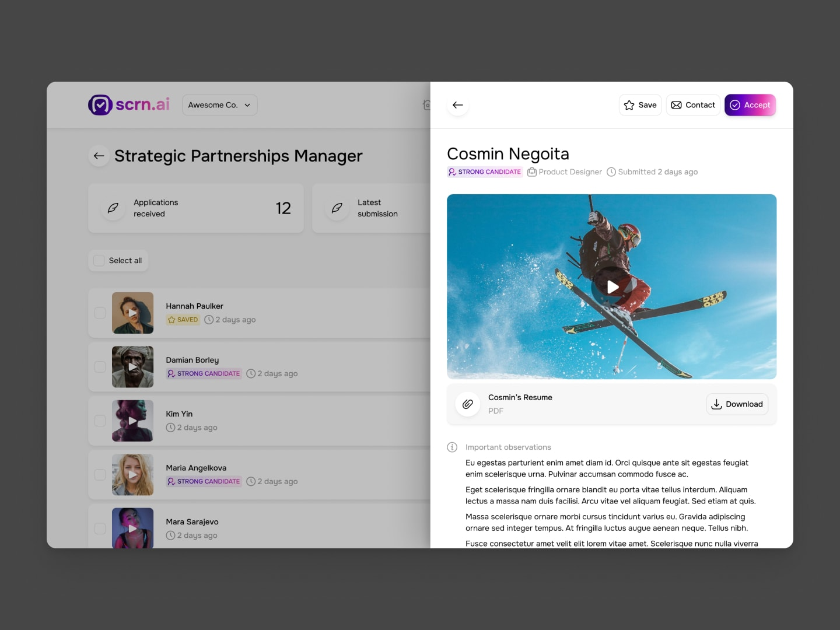Click the Product Designer briefcase icon
Image resolution: width=840 pixels, height=630 pixels.
[532, 172]
